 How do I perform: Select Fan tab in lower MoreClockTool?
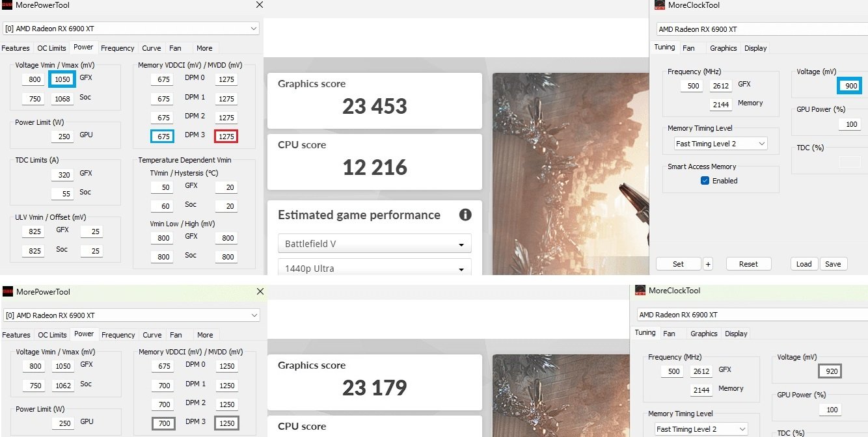[669, 334]
